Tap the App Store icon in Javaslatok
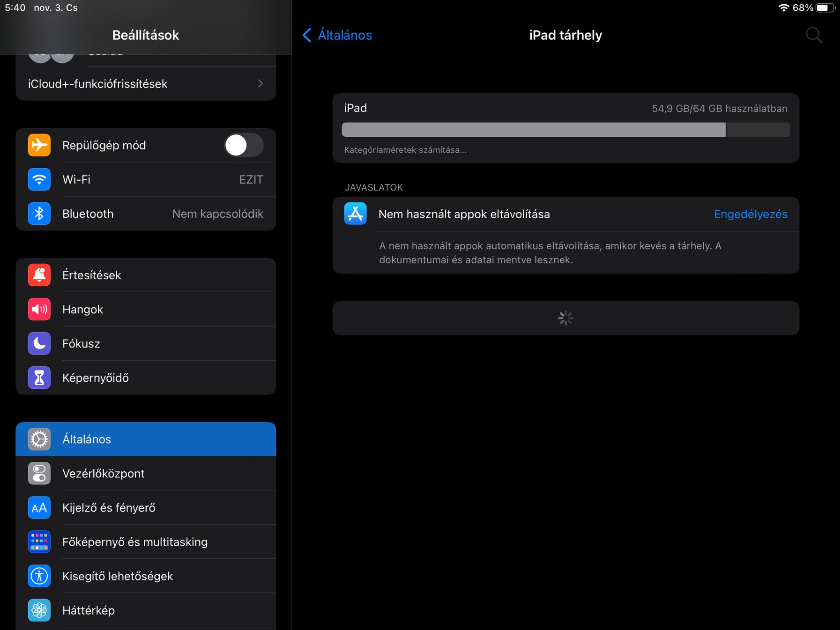The width and height of the screenshot is (840, 630). pyautogui.click(x=356, y=214)
